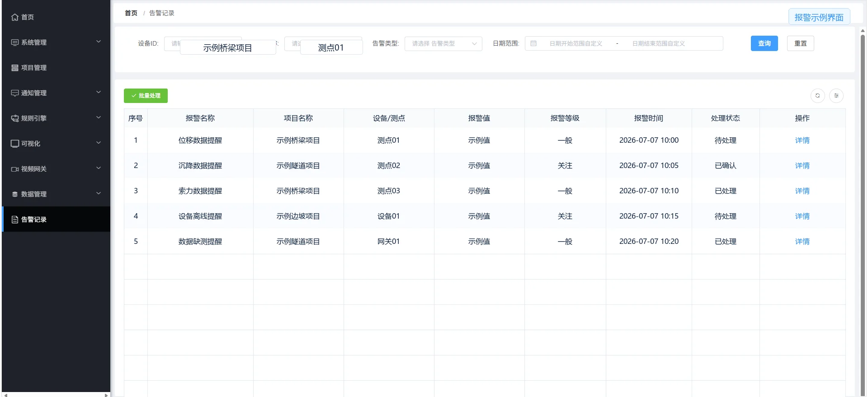The height and width of the screenshot is (397, 868).
Task: Open 详情 for 位移数据提醒 row
Action: [x=802, y=140]
